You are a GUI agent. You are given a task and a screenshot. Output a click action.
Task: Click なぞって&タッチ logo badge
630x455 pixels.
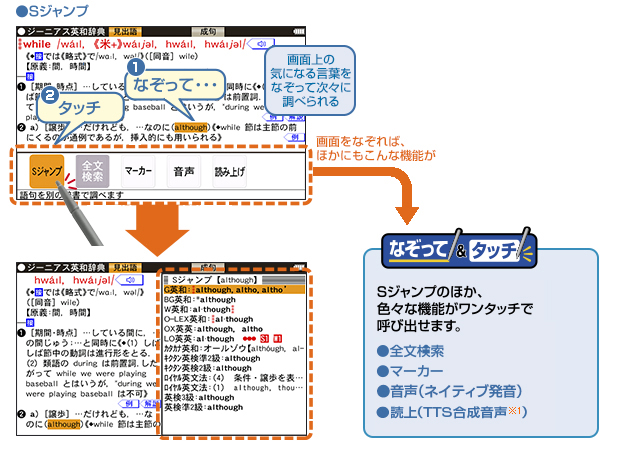tap(458, 250)
